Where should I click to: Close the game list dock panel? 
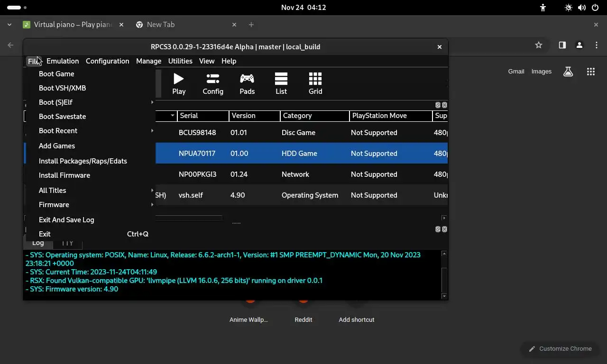click(x=444, y=105)
